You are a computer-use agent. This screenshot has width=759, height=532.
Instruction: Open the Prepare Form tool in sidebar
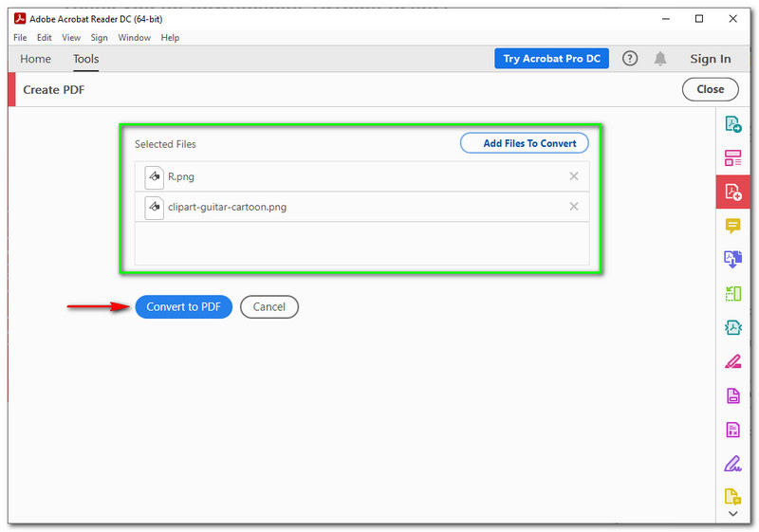(732, 430)
